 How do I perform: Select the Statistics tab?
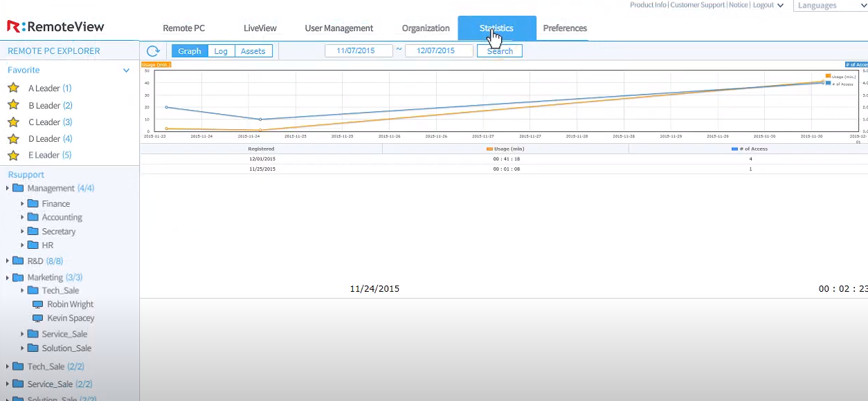point(497,28)
